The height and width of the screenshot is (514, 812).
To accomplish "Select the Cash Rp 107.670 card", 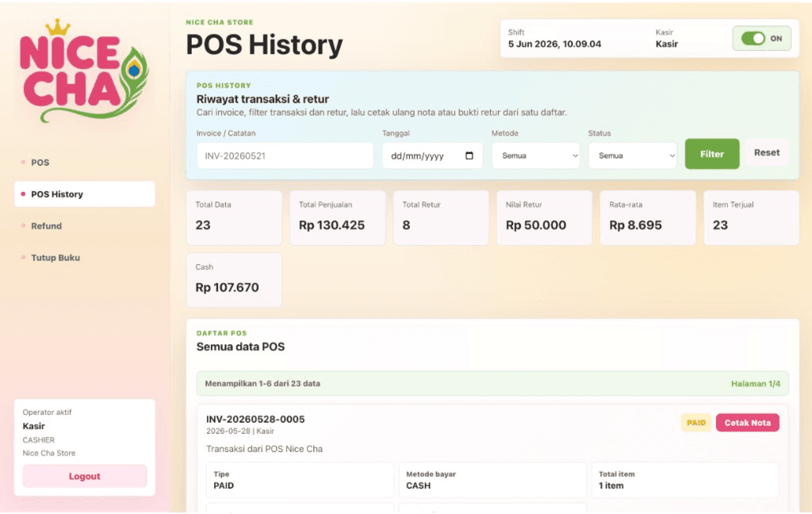I will [234, 280].
